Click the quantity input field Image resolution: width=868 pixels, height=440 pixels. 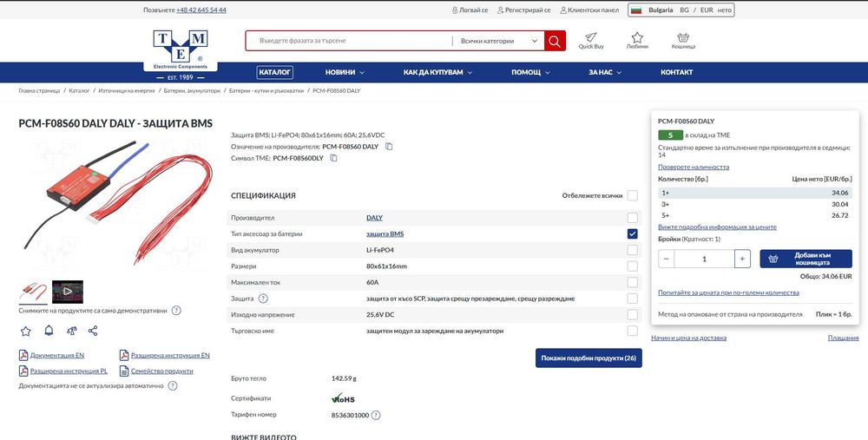pyautogui.click(x=704, y=259)
